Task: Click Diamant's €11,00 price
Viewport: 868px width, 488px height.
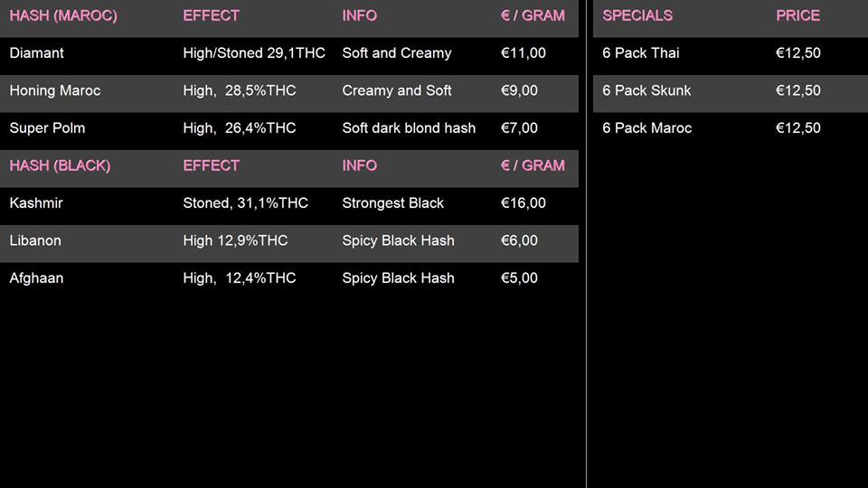Action: point(524,53)
